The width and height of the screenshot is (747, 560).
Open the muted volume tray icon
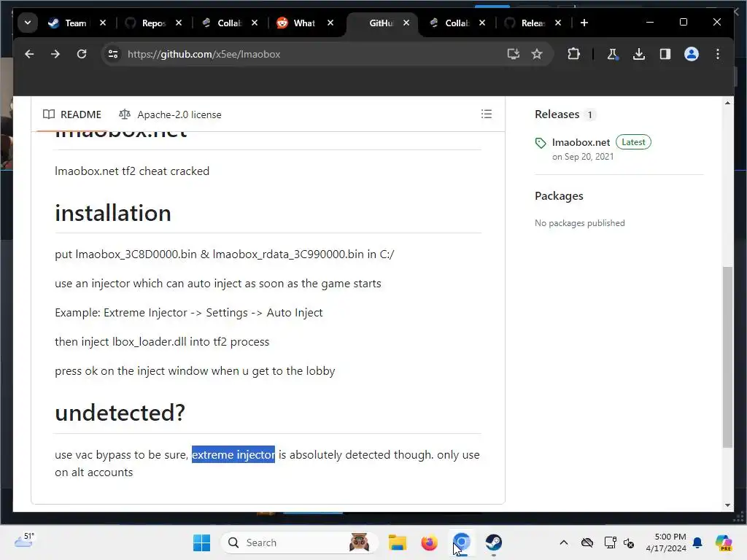pos(629,542)
